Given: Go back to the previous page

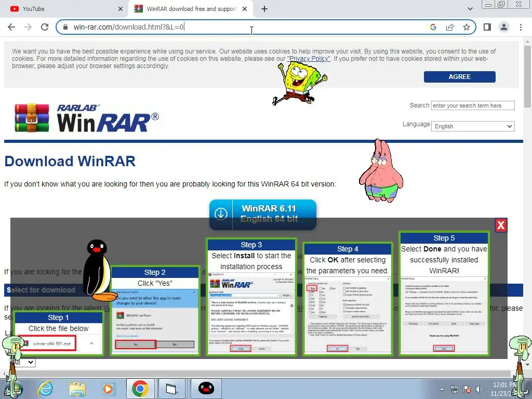Looking at the screenshot, I should pos(11,27).
